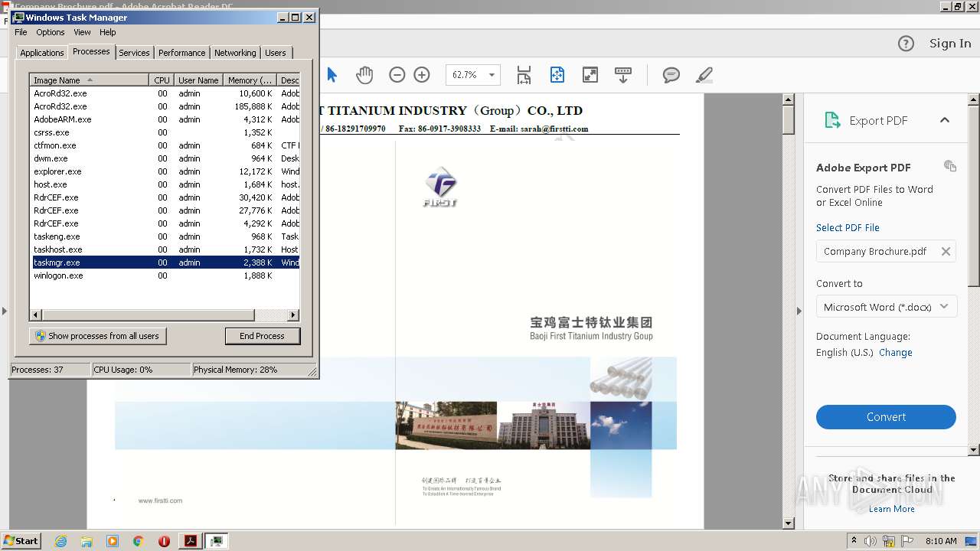Switch to the Performance tab
This screenshot has height=551, width=980.
(x=181, y=53)
